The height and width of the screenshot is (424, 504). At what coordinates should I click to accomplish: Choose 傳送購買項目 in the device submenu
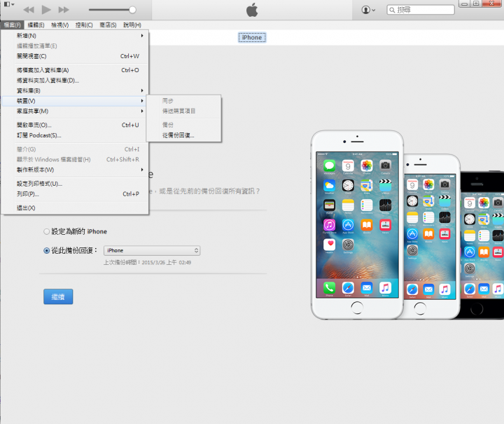click(184, 111)
